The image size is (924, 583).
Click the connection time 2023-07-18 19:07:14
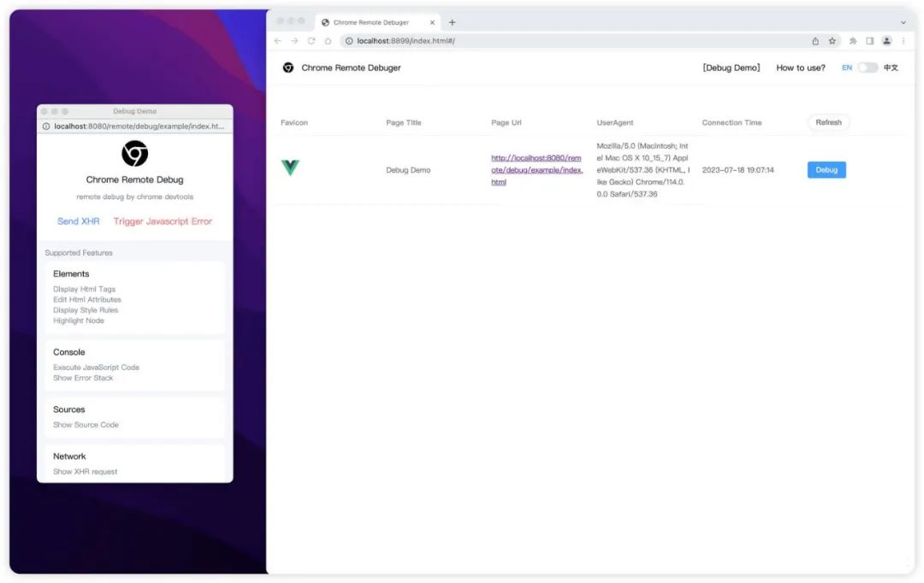[x=737, y=170]
